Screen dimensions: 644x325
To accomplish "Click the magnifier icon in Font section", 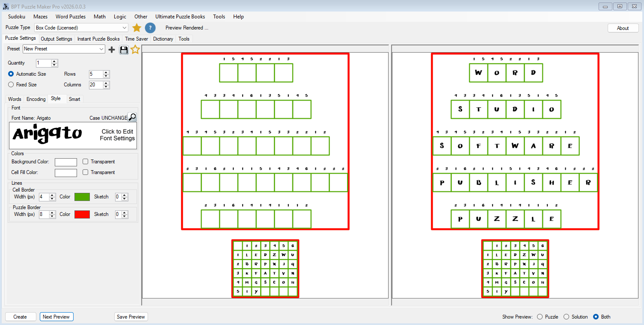I will (132, 117).
